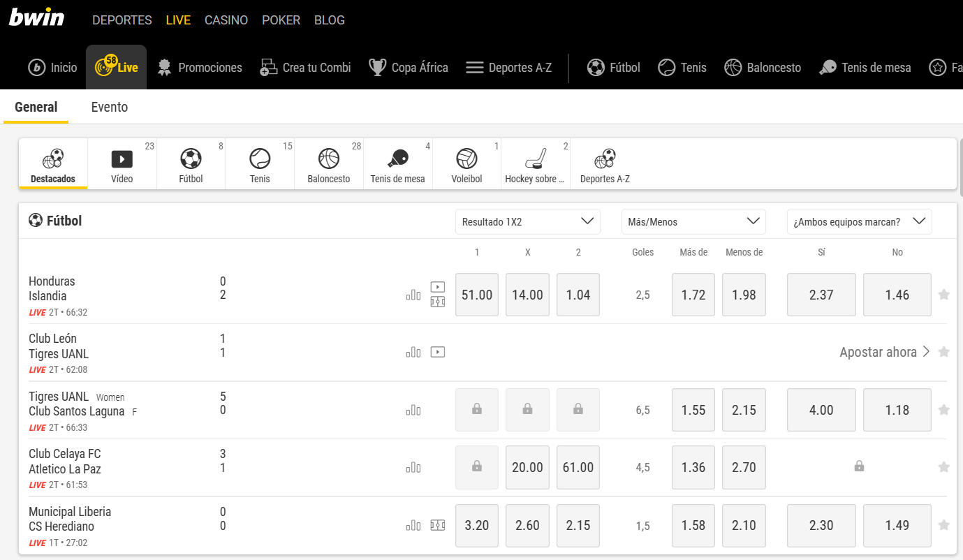Select Menos de 6,5 at 2.15

coord(744,410)
